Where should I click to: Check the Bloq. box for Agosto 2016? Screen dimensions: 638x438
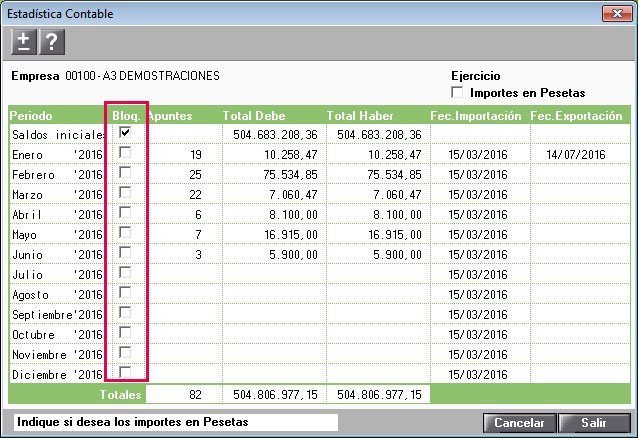coord(125,292)
